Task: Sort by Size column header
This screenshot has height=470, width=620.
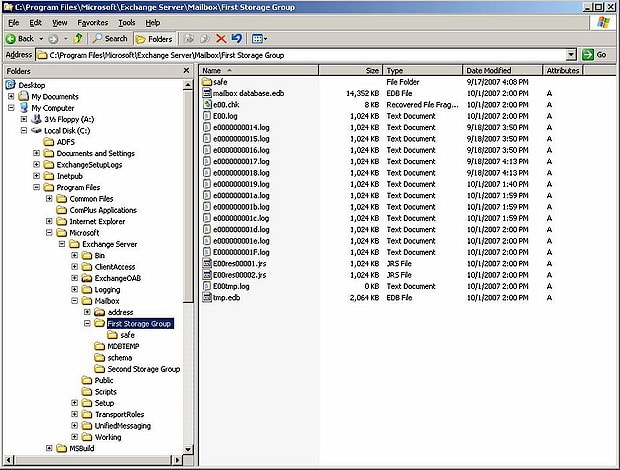Action: 350,71
